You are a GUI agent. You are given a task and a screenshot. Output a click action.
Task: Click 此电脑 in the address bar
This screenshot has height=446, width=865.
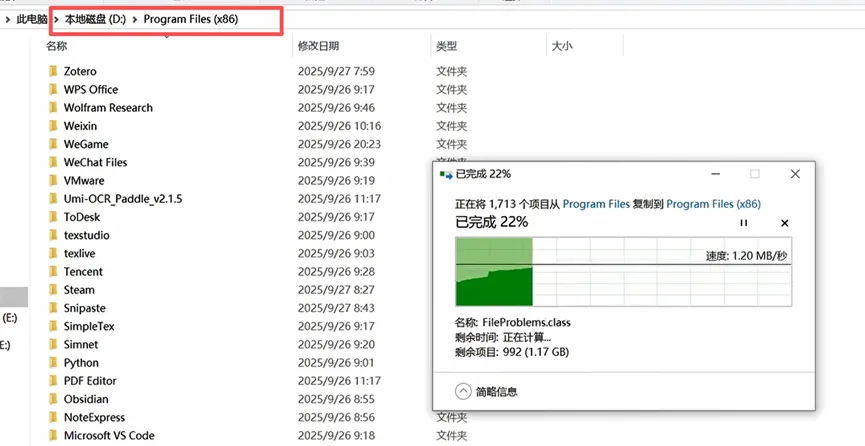32,19
